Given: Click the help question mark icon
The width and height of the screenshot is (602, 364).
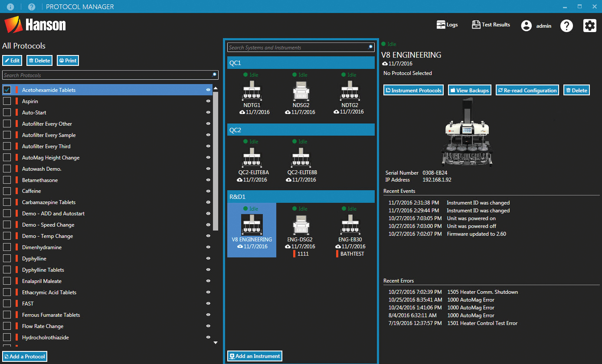Looking at the screenshot, I should coord(566,26).
